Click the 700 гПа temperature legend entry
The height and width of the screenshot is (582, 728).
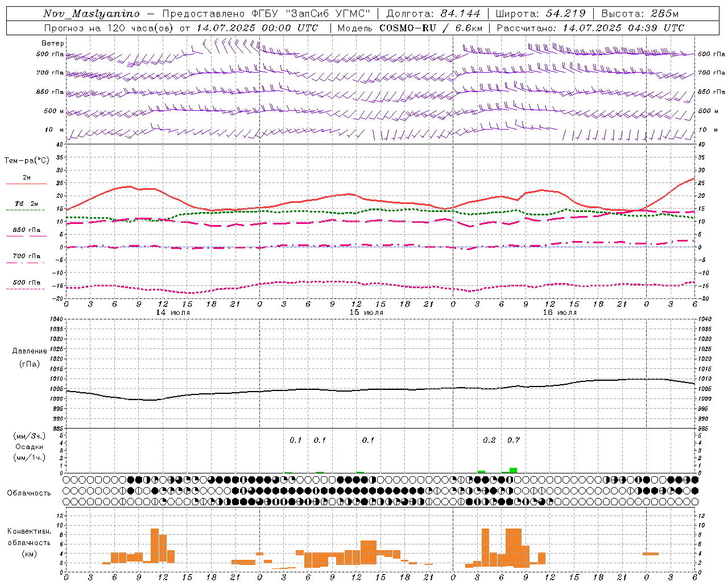[26, 256]
